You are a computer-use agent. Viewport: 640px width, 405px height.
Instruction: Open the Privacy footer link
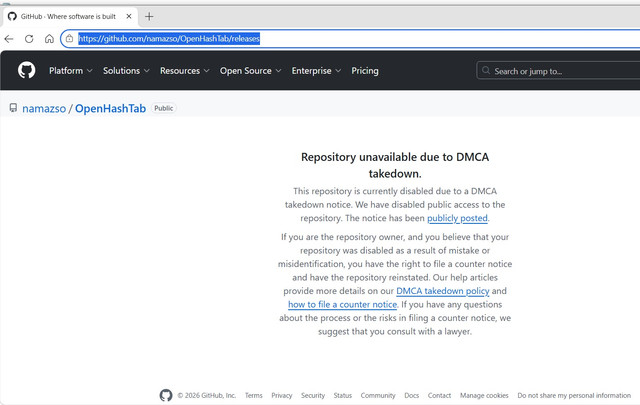click(x=282, y=395)
